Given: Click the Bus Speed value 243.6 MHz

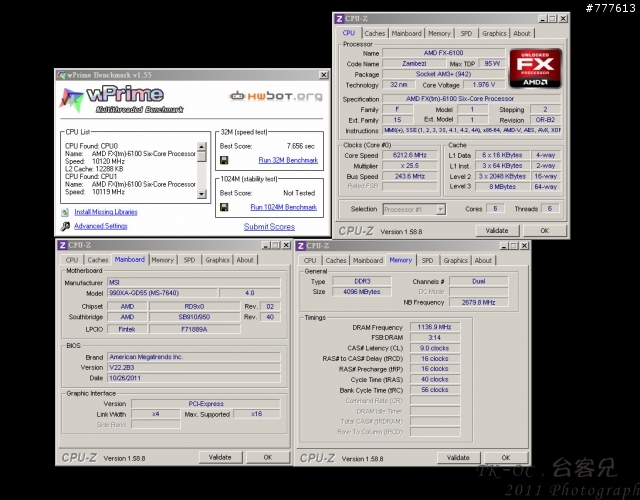Looking at the screenshot, I should click(409, 177).
